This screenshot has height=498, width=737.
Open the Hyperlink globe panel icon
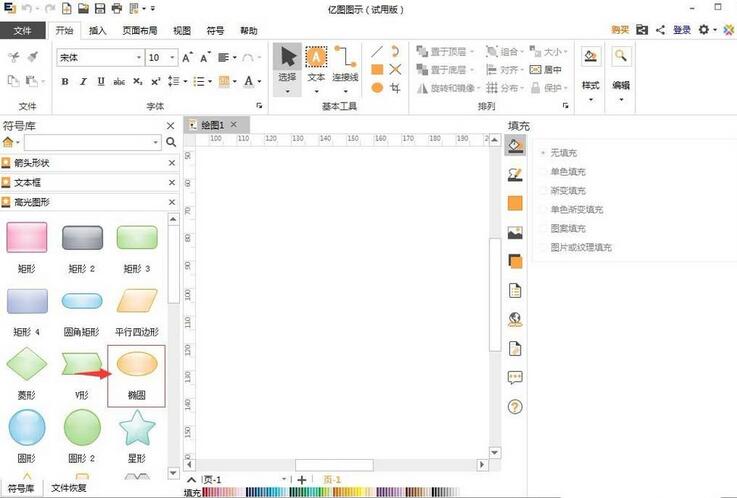[515, 319]
